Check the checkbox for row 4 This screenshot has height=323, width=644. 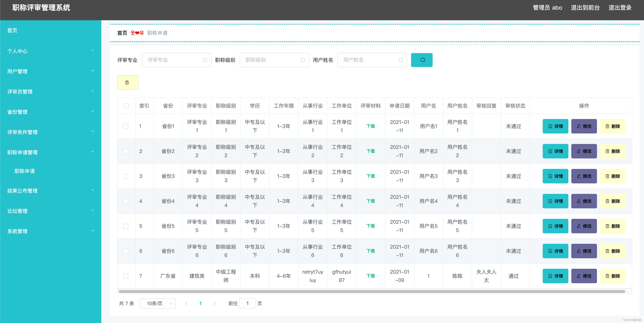(x=126, y=201)
